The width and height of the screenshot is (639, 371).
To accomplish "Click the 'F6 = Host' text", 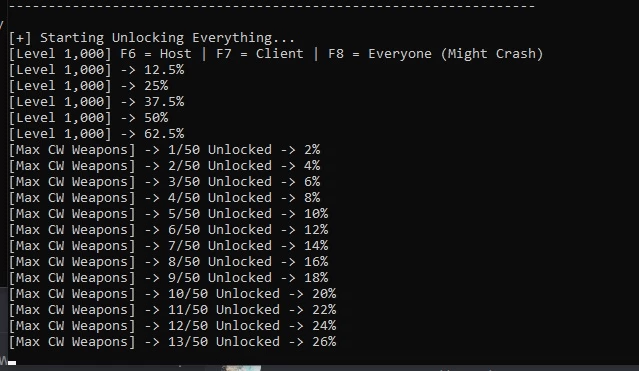I will (156, 54).
